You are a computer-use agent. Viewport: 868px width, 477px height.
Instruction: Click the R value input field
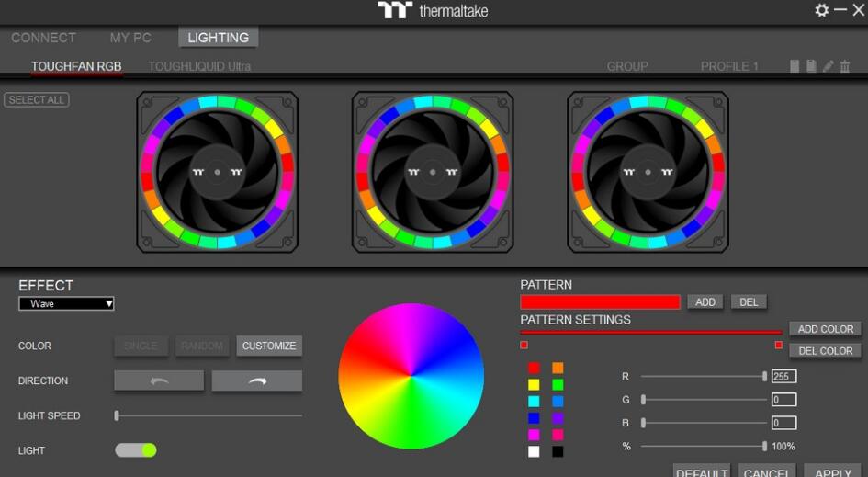783,377
